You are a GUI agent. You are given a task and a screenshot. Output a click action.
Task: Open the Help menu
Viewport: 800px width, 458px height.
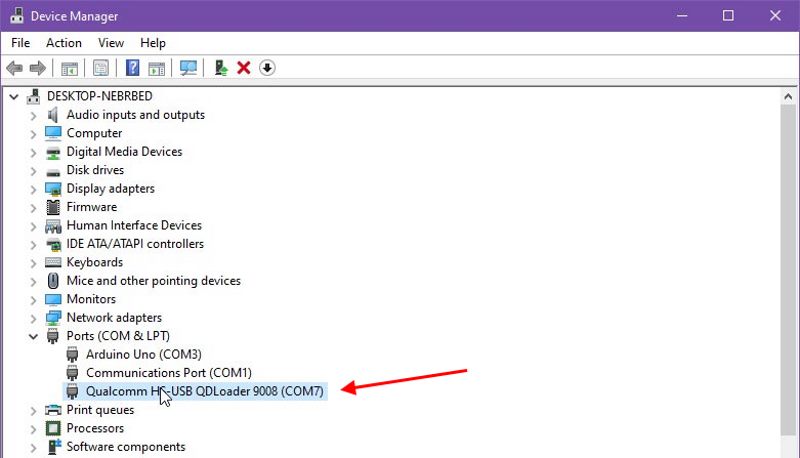pos(153,43)
